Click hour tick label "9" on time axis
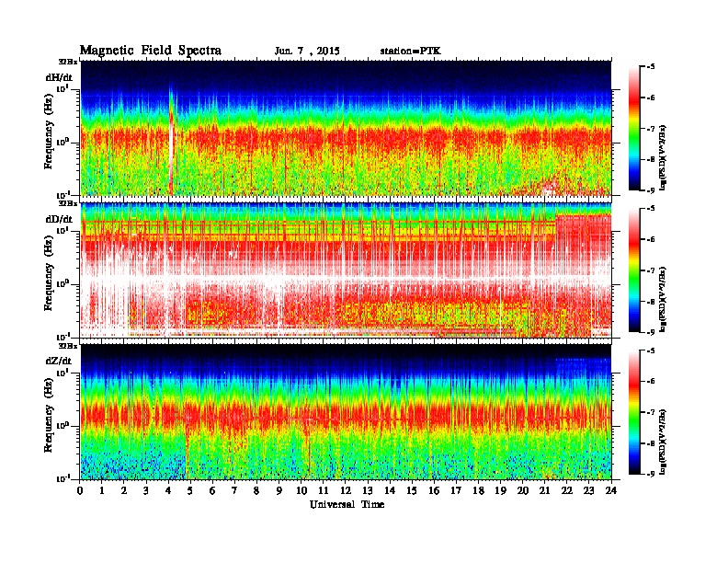This screenshot has height=563, width=728. [279, 490]
